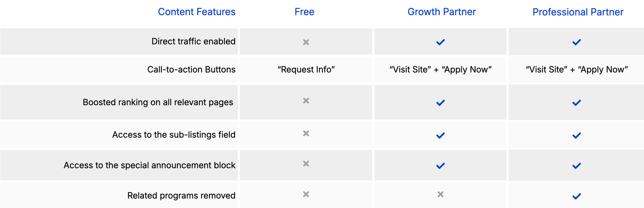Click Growth Partner X for Related programs removed
This screenshot has width=644, height=208.
[440, 194]
